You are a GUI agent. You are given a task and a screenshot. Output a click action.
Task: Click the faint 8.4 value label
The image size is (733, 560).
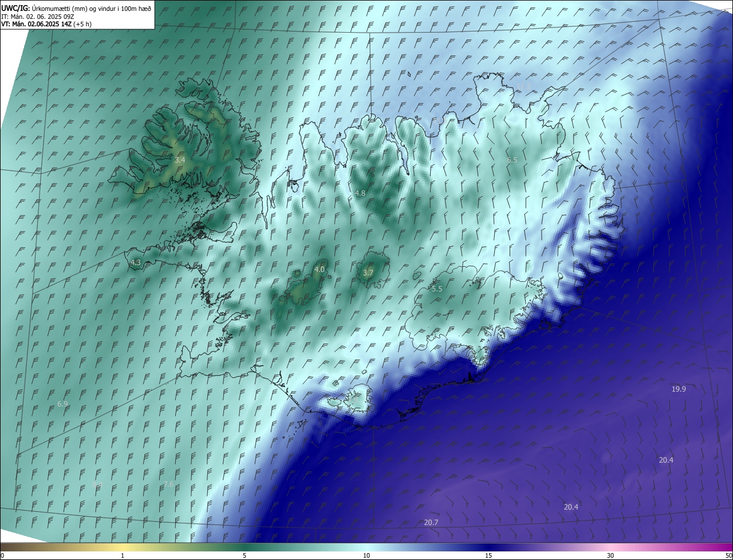click(x=97, y=485)
